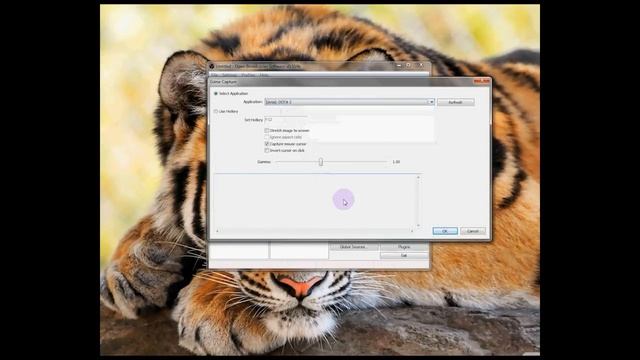The height and width of the screenshot is (360, 640).
Task: Toggle 'Ignore aspect ratio' checkbox
Action: 267,137
